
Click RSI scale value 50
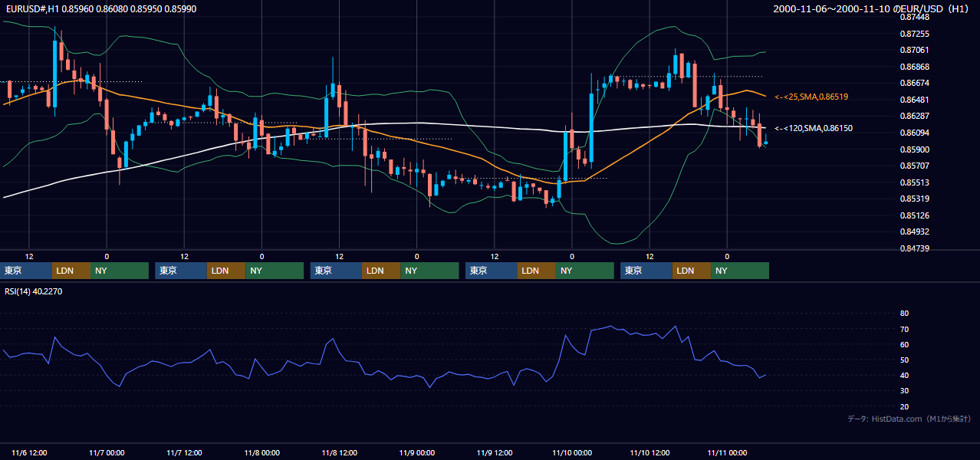[904, 360]
